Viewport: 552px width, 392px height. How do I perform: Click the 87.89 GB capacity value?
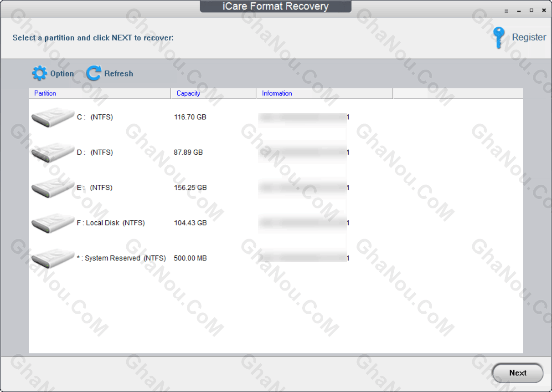point(188,153)
